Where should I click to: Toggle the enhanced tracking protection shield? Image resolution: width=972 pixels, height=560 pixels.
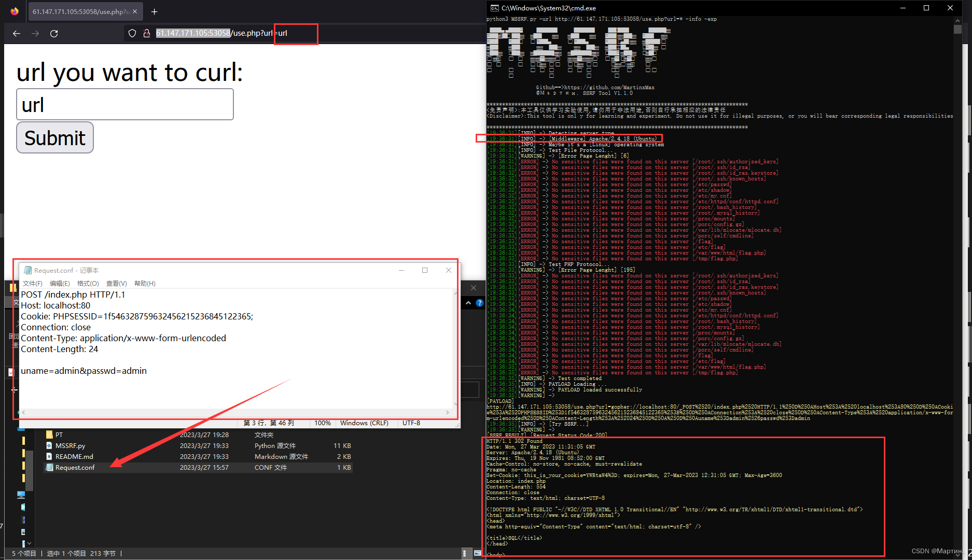[132, 33]
